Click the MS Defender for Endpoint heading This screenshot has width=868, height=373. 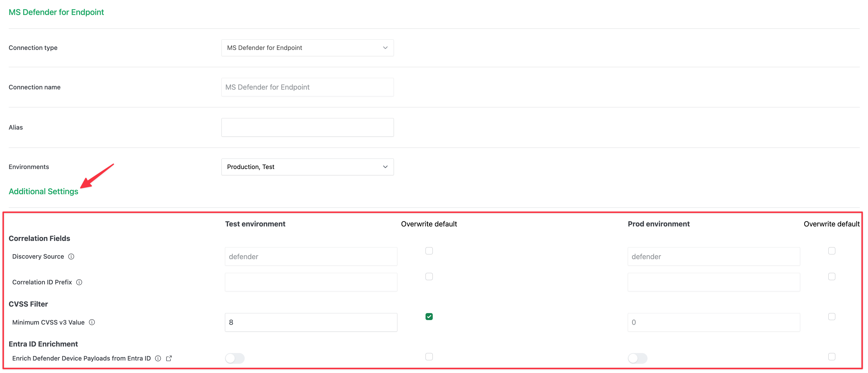click(x=56, y=12)
